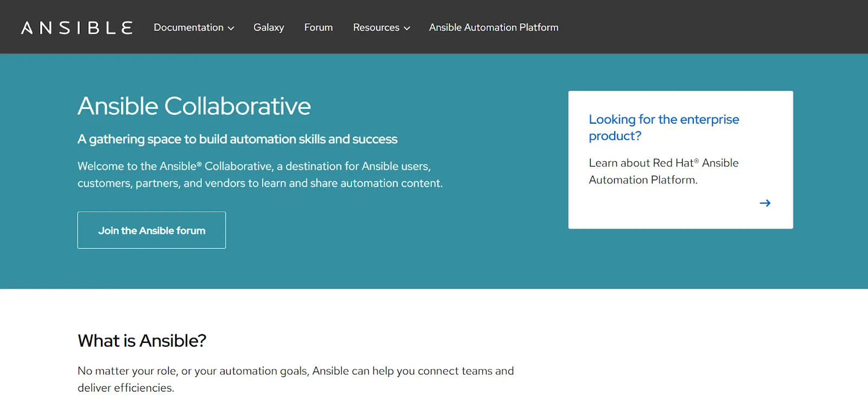
Task: Open Ansible Automation Platform in the nav
Action: pos(494,28)
